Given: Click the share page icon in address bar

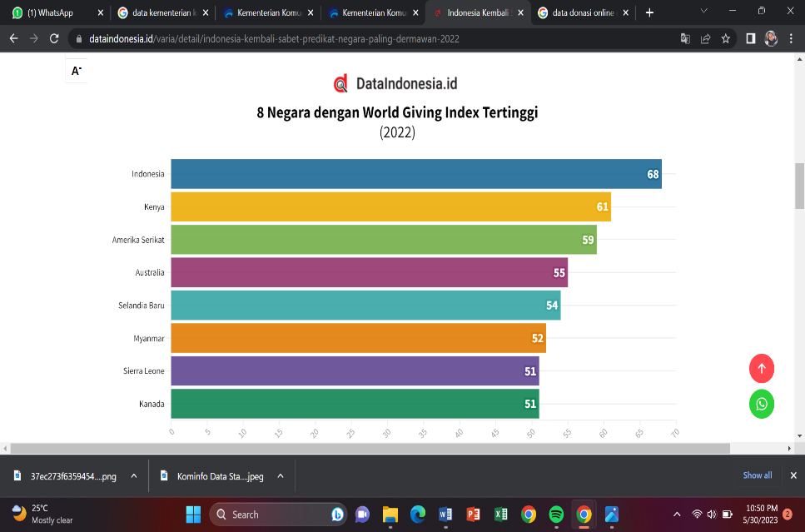Looking at the screenshot, I should point(705,38).
